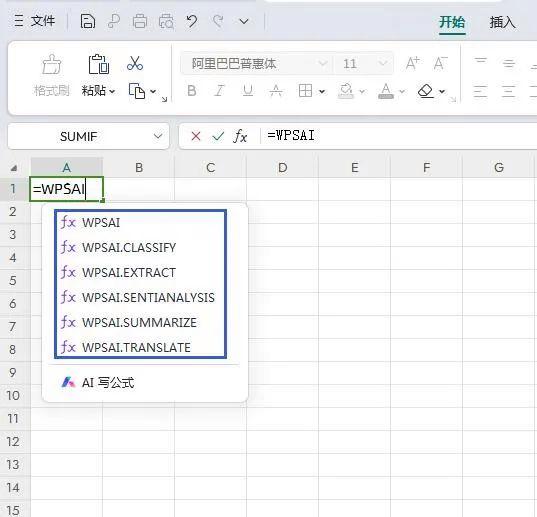Open the insert function fx dialog
This screenshot has width=537, height=517.
240,136
